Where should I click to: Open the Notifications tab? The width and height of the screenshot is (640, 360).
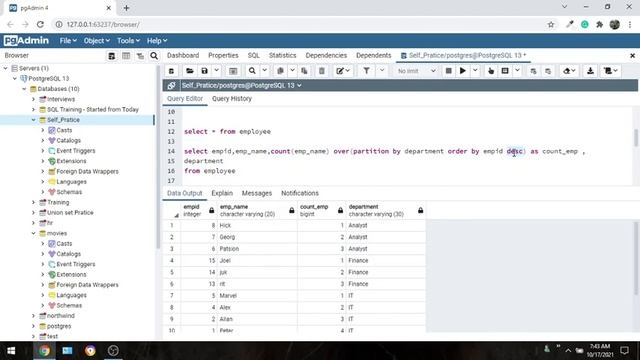tap(300, 193)
